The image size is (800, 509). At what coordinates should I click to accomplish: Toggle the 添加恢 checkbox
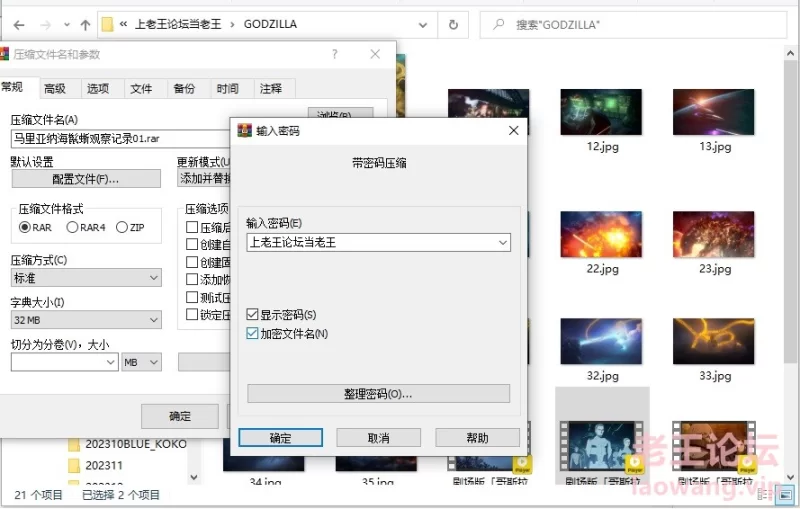192,279
